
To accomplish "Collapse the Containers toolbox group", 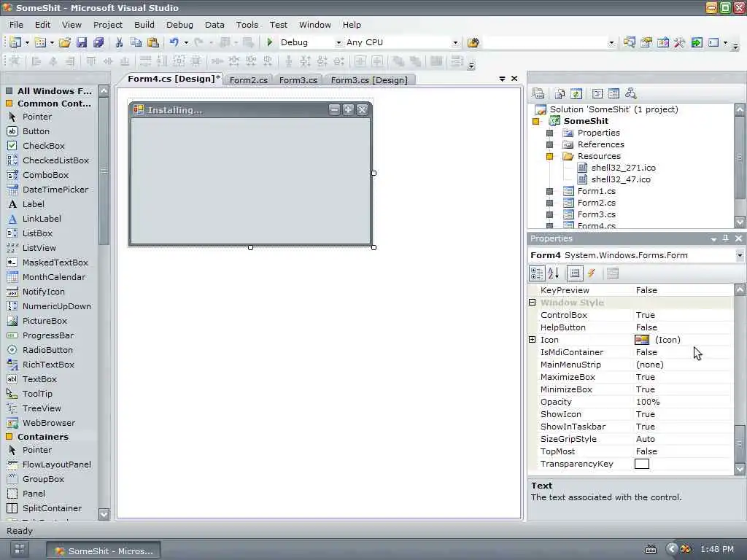I will coord(9,437).
